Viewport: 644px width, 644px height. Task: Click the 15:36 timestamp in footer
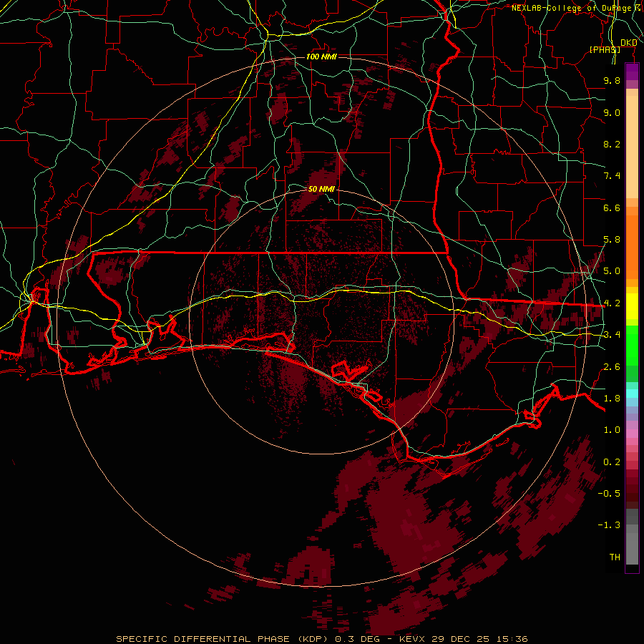(511, 639)
